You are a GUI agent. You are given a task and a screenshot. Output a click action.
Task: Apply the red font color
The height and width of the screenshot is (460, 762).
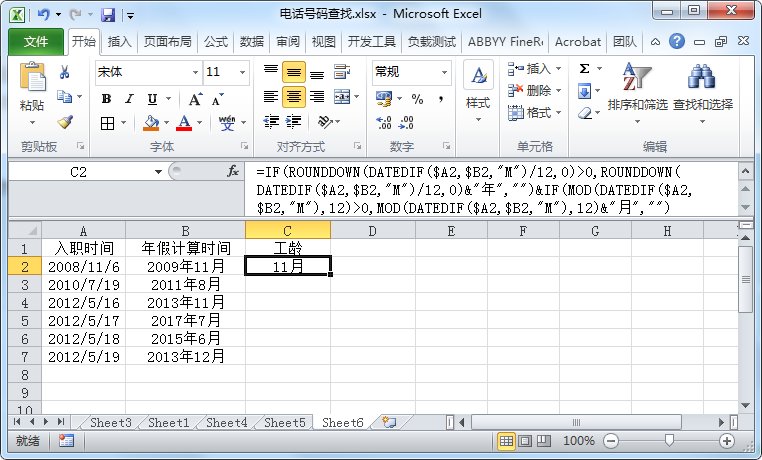click(184, 123)
